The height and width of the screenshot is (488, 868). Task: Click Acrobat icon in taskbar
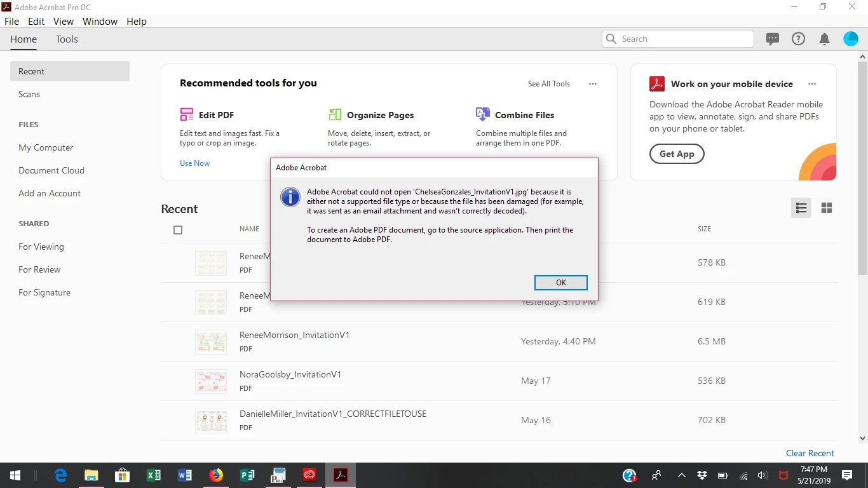tap(341, 475)
